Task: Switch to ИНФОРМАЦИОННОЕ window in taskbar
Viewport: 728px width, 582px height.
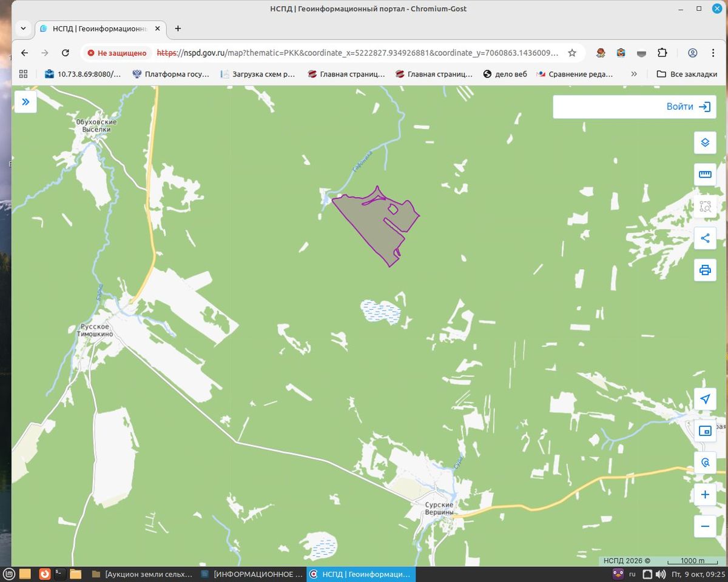Action: pos(252,574)
